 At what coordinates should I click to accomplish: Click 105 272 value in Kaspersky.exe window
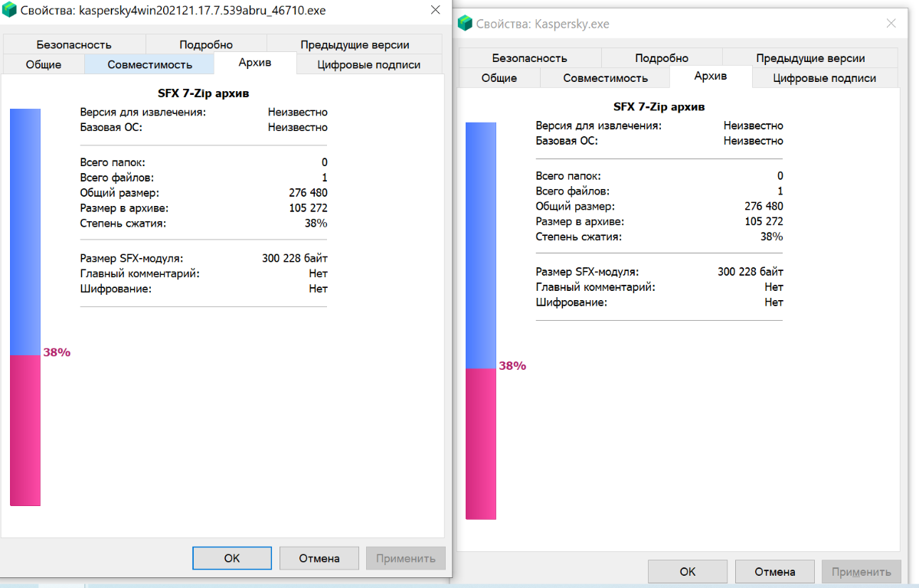tap(764, 220)
